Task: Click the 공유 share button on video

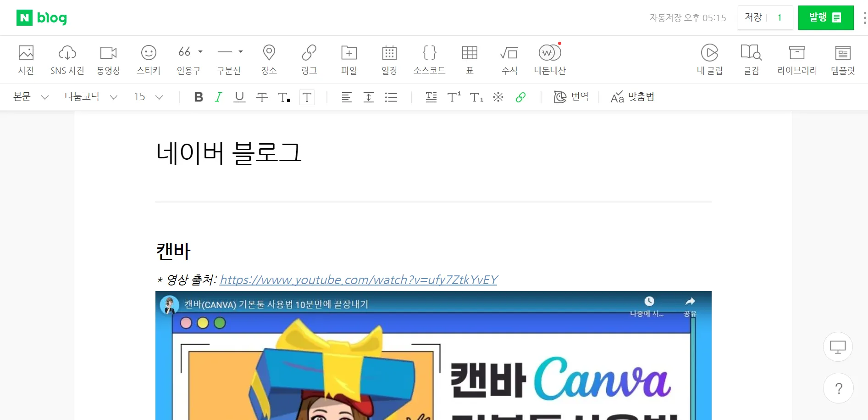Action: coord(690,307)
